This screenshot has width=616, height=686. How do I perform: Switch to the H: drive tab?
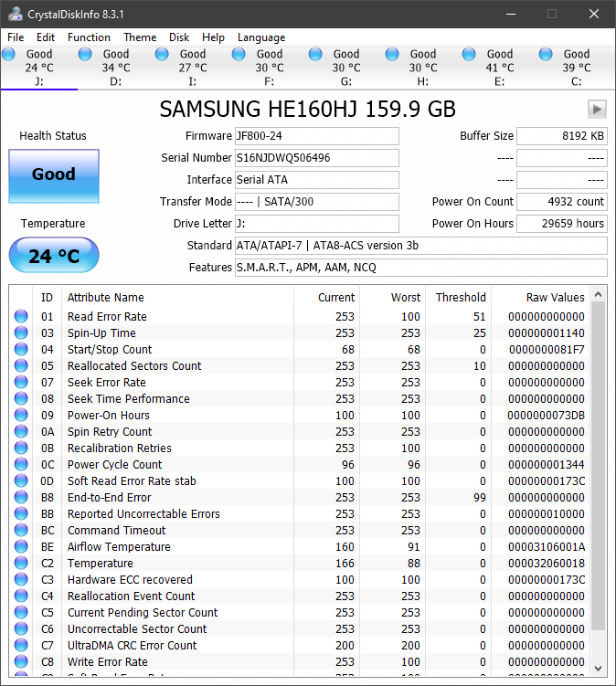click(423, 68)
